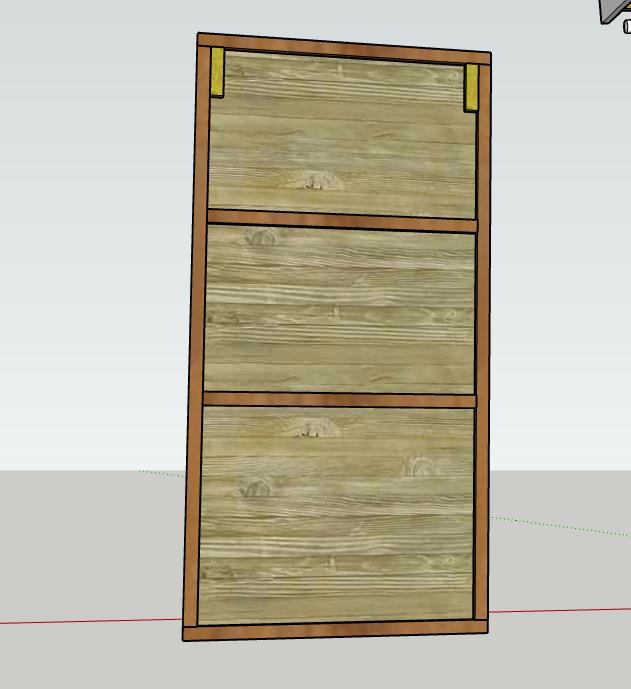
Task: Click the bottom brown frame rail
Action: [335, 629]
